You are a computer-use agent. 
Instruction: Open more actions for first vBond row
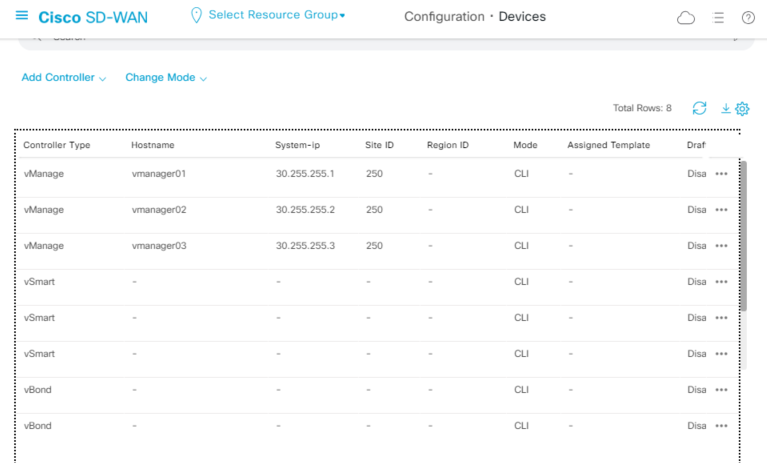(722, 390)
